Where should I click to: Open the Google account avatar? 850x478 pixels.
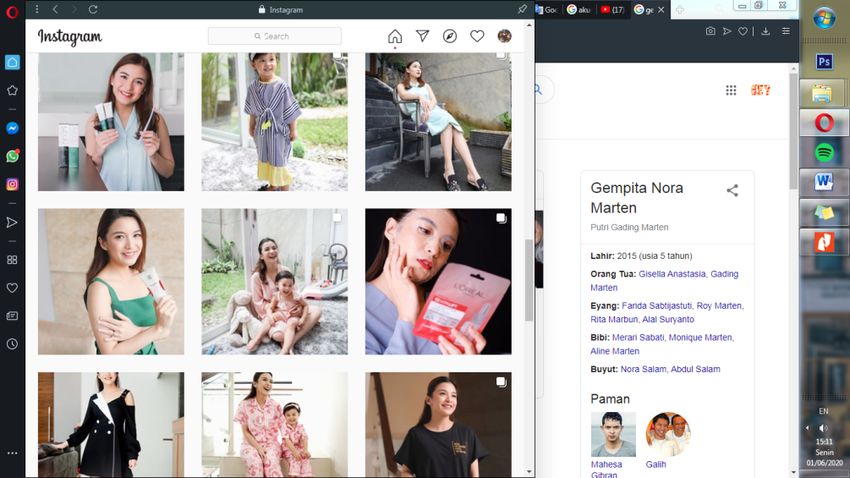click(x=761, y=90)
